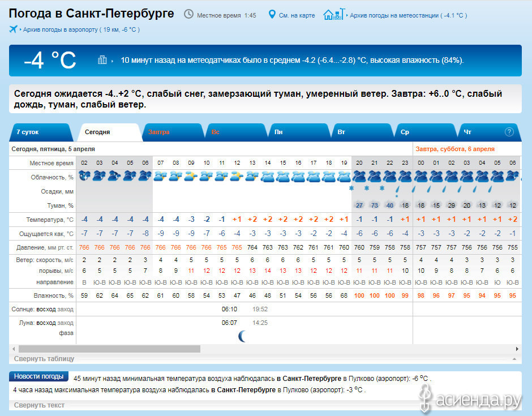This screenshot has width=532, height=416.
Task: Click the horizontal scrollbar thumb
Action: (109, 349)
